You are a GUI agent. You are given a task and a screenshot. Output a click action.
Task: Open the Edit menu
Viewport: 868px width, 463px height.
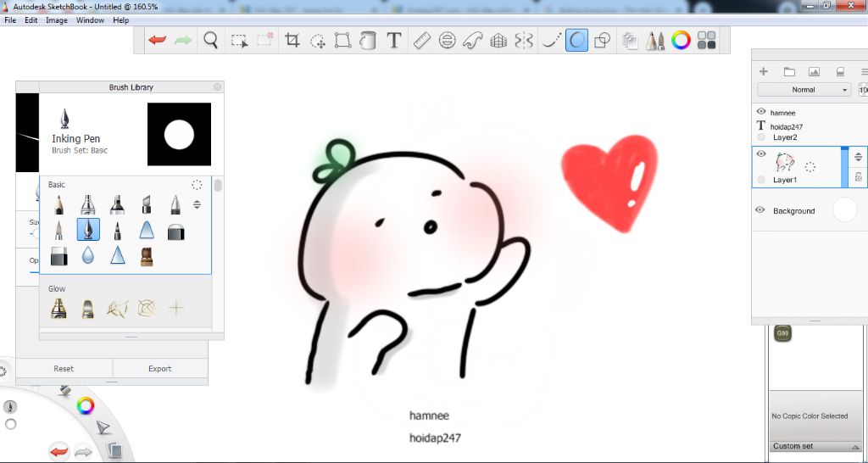pyautogui.click(x=31, y=20)
